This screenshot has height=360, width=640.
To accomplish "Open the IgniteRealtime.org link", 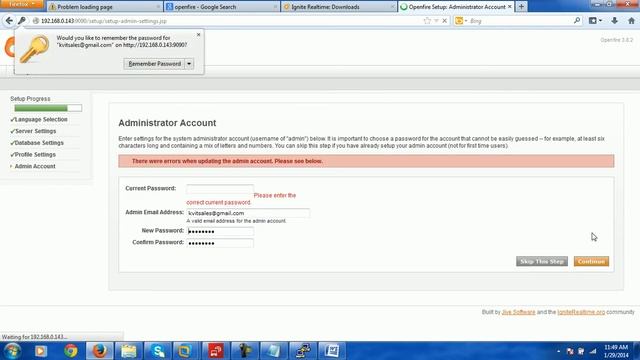I will click(x=581, y=312).
